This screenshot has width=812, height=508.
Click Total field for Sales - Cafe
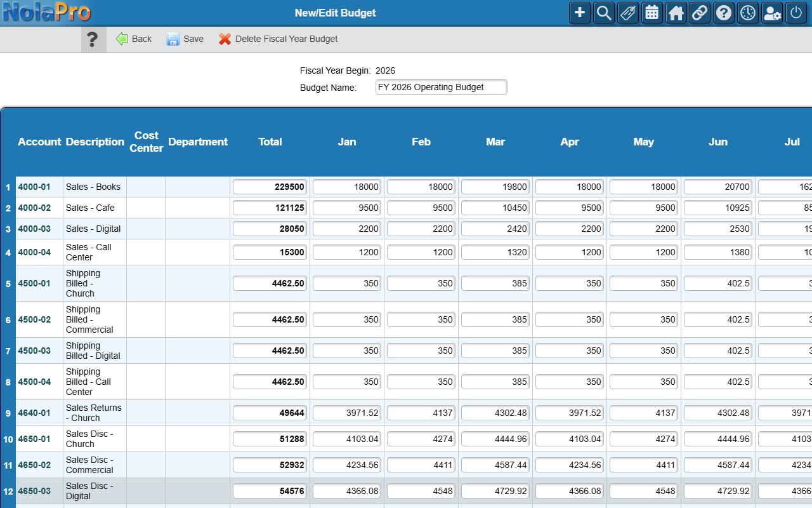[270, 208]
